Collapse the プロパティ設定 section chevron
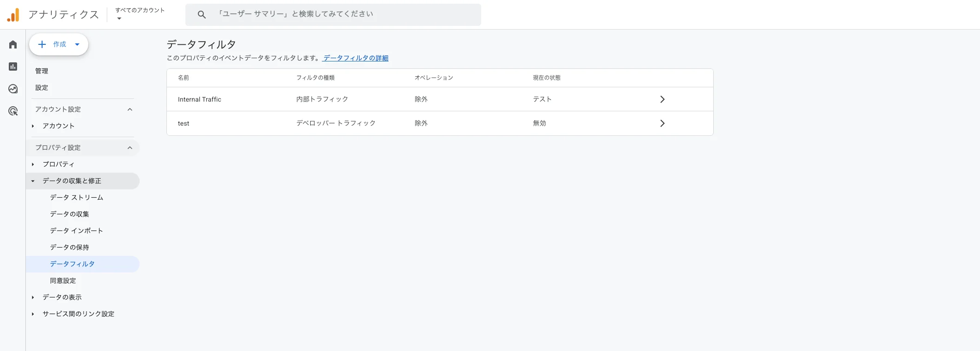Image resolution: width=980 pixels, height=351 pixels. pos(130,148)
